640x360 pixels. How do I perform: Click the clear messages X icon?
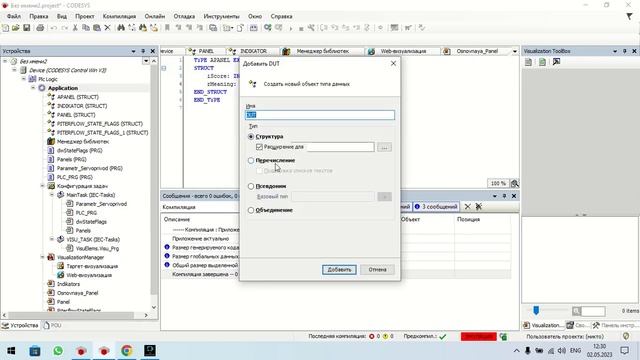tap(468, 207)
